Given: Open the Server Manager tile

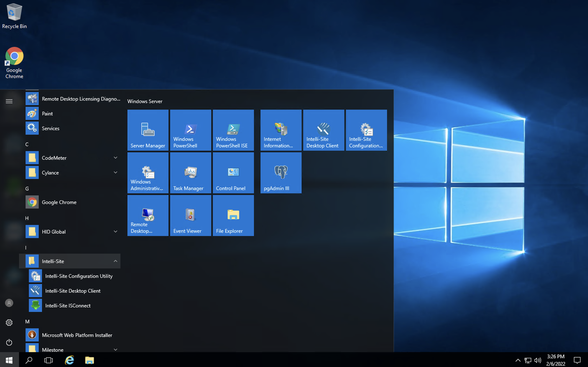Looking at the screenshot, I should (x=148, y=130).
